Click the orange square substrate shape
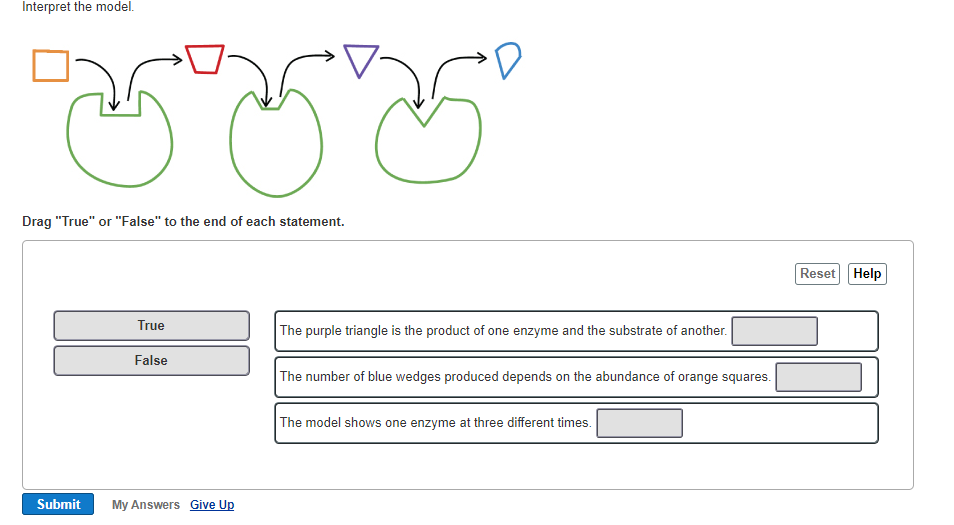This screenshot has width=954, height=525. 50,66
